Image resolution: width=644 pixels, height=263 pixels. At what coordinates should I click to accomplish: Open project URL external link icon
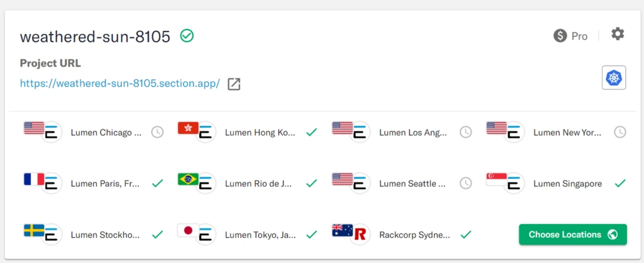point(234,84)
